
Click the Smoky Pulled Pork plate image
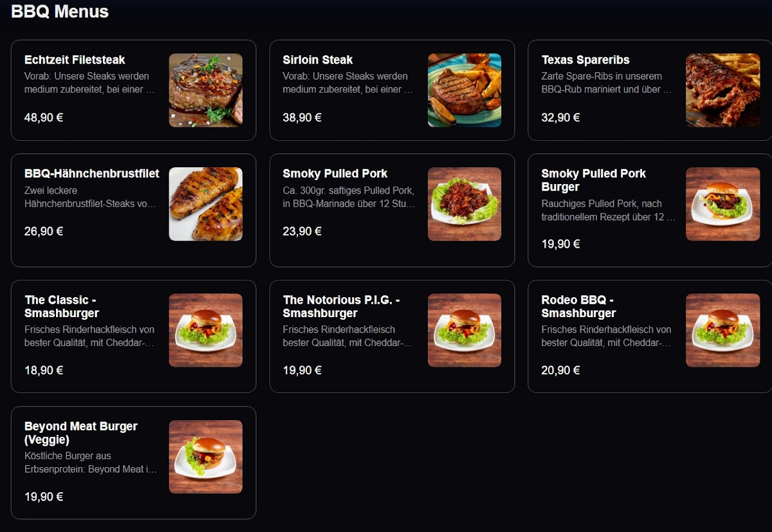click(x=464, y=204)
